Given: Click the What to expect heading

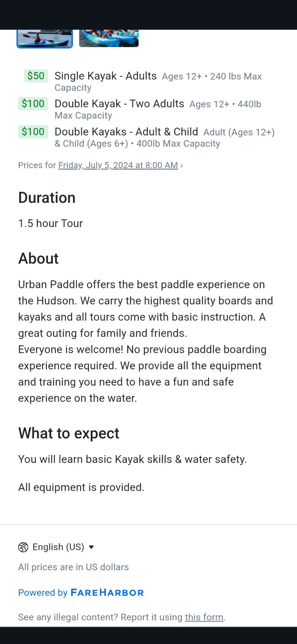Looking at the screenshot, I should [69, 433].
